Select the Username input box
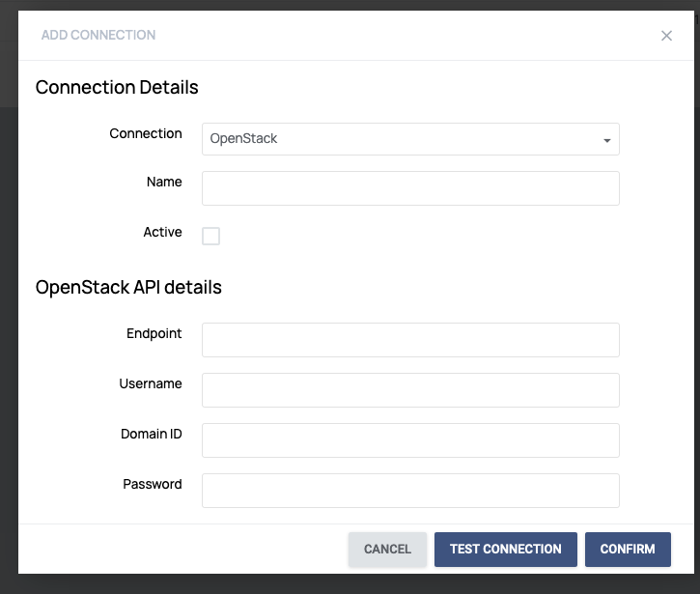The height and width of the screenshot is (594, 700). pyautogui.click(x=410, y=390)
